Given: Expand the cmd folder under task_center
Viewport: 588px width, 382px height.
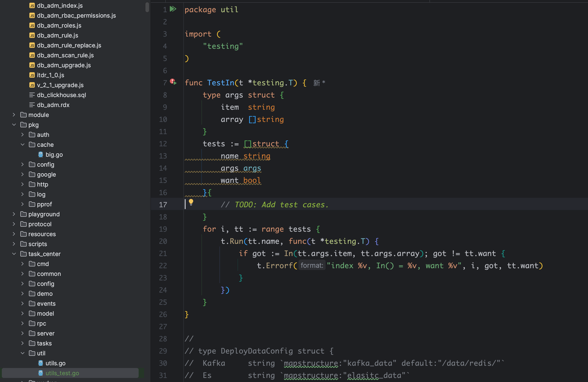Looking at the screenshot, I should coord(23,264).
